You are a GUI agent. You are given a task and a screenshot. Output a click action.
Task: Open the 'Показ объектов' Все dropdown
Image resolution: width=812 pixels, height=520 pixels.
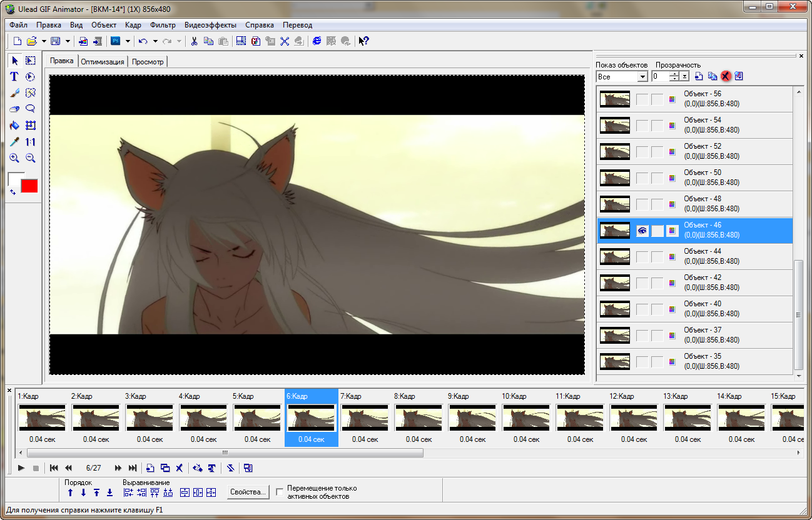click(642, 76)
